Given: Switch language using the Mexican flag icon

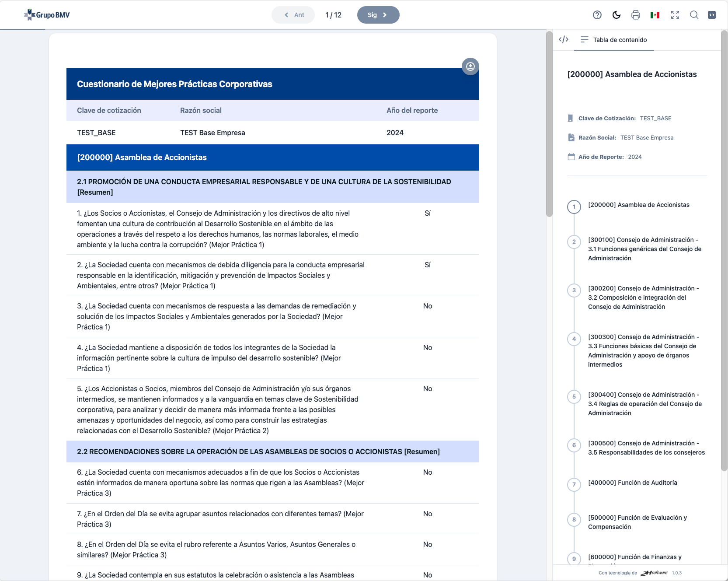Looking at the screenshot, I should (655, 14).
